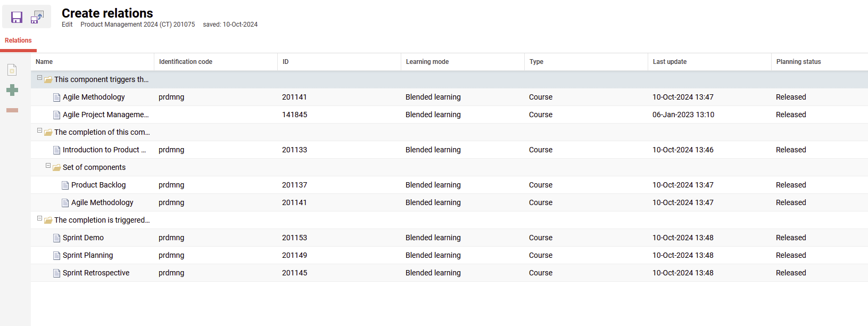Image resolution: width=868 pixels, height=326 pixels.
Task: Sort by the Last update column header
Action: click(x=669, y=62)
